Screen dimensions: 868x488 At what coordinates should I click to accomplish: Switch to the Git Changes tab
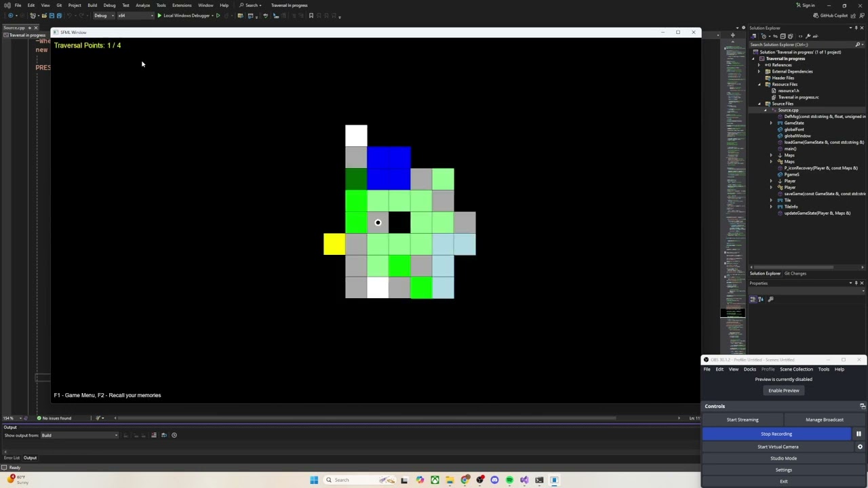tap(795, 274)
